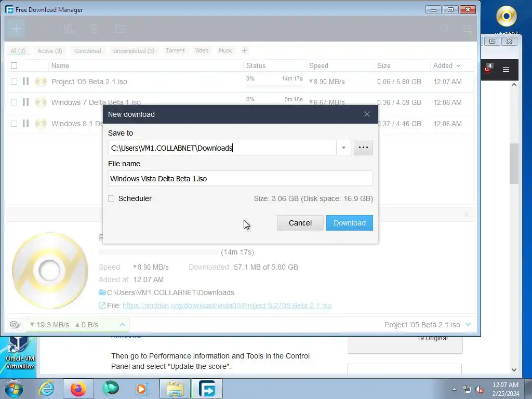Click the muted volume tray icon
532x399 pixels.
click(x=480, y=390)
